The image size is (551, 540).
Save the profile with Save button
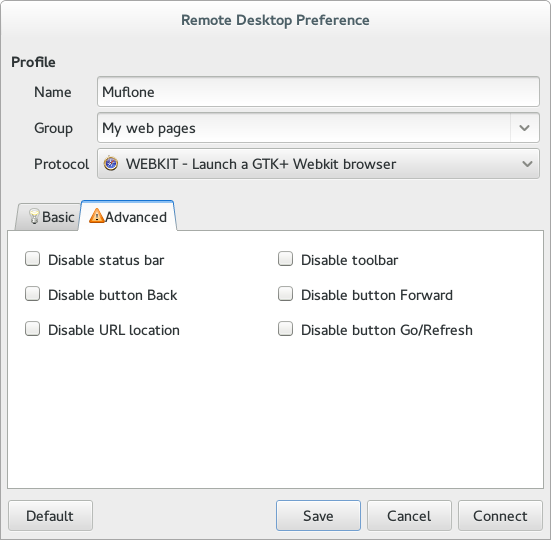click(x=318, y=516)
